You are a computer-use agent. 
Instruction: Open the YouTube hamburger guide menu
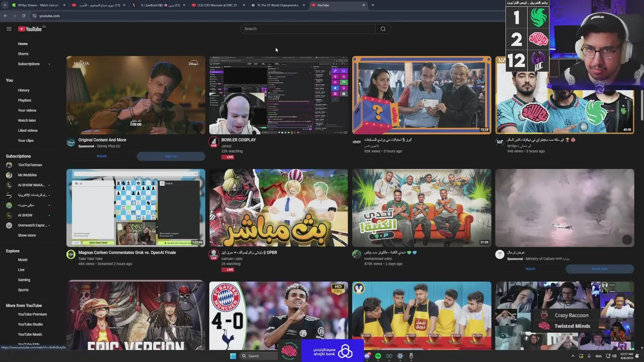coord(9,29)
